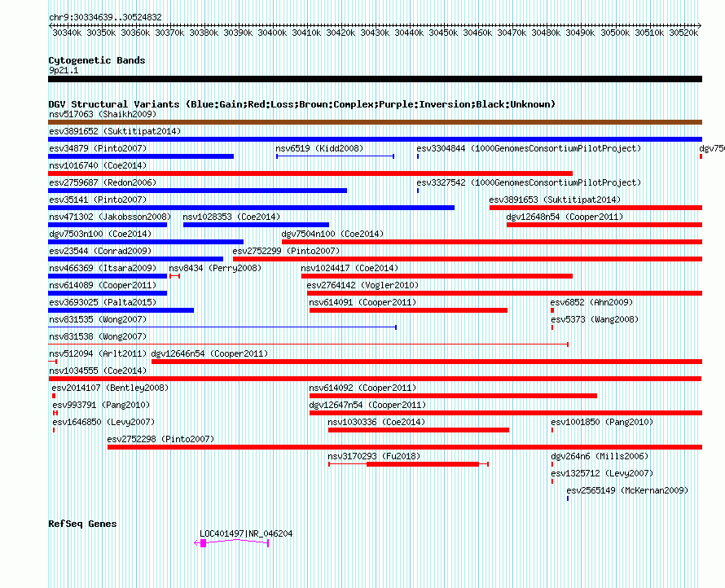Open esv3304844 (1000GenomesConsortiumPilotProject) label
The image size is (725, 588).
tap(529, 148)
